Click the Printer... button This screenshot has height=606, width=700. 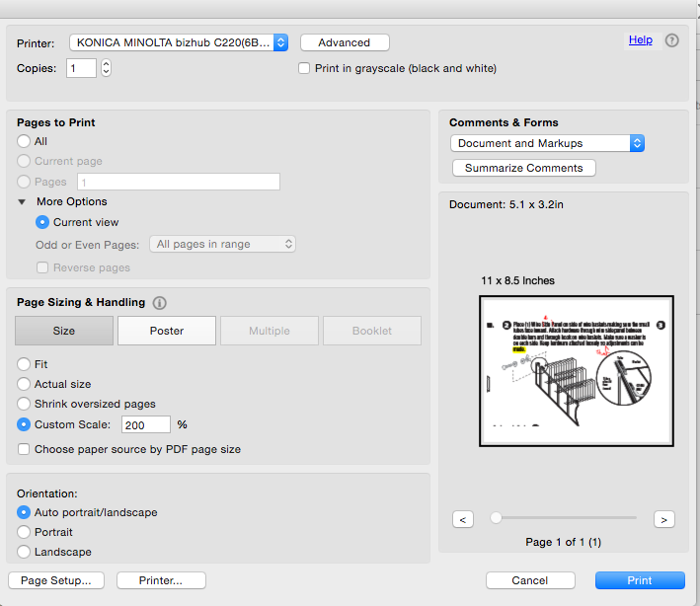(161, 580)
